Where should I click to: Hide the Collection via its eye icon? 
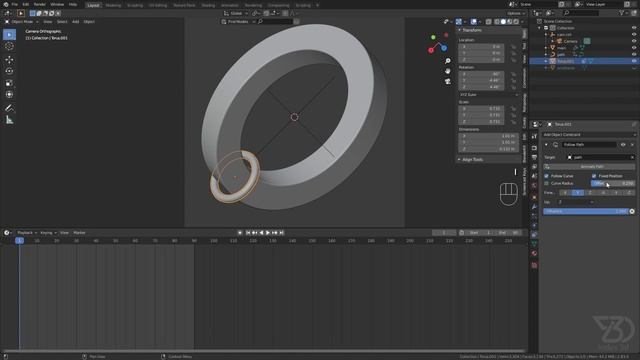634,28
